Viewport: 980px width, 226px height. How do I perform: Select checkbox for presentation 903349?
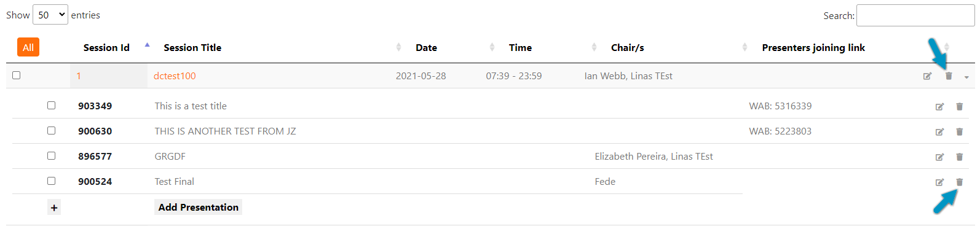(52, 106)
